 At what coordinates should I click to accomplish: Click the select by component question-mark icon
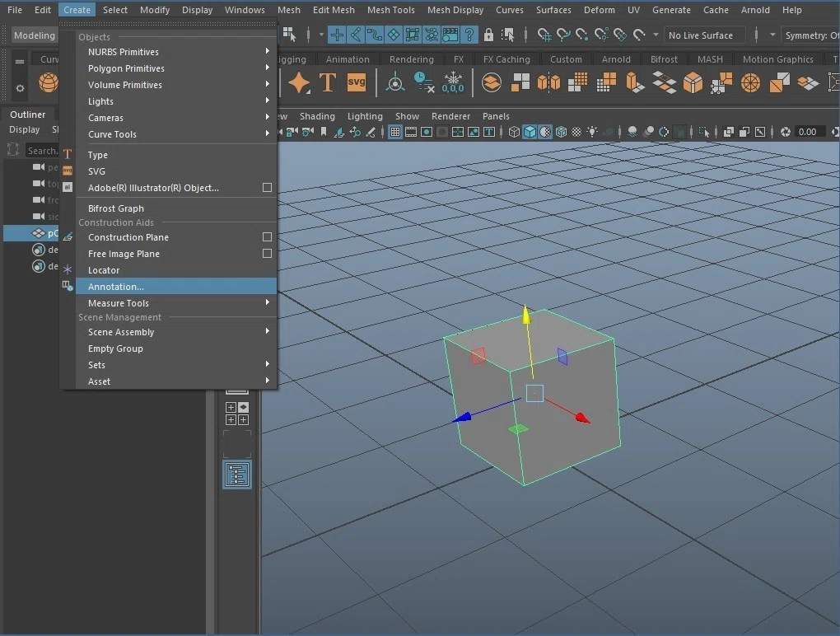(x=469, y=35)
